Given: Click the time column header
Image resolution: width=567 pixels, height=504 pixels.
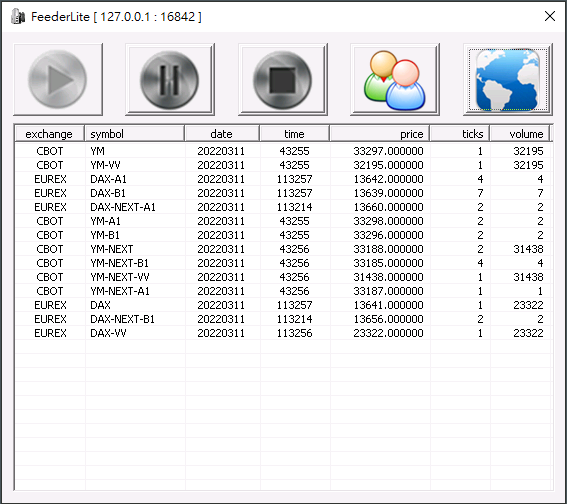Looking at the screenshot, I should tap(294, 134).
